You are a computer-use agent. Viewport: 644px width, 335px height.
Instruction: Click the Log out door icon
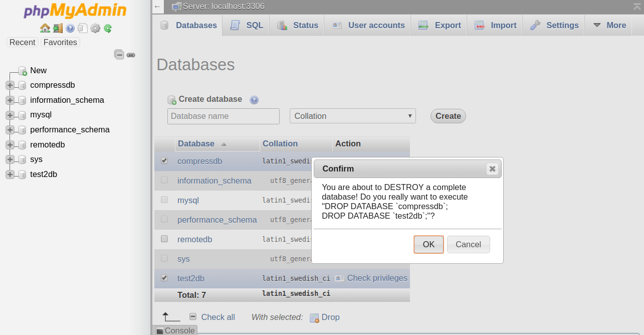[x=58, y=29]
